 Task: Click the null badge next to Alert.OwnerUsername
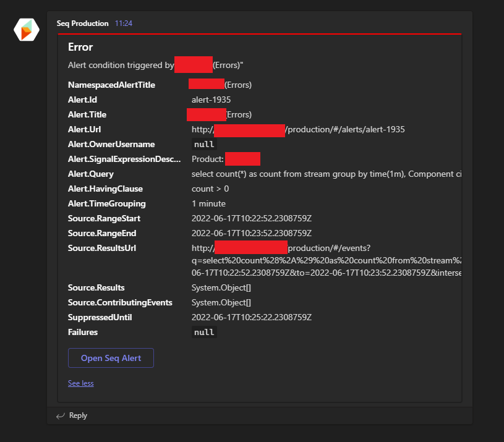203,144
